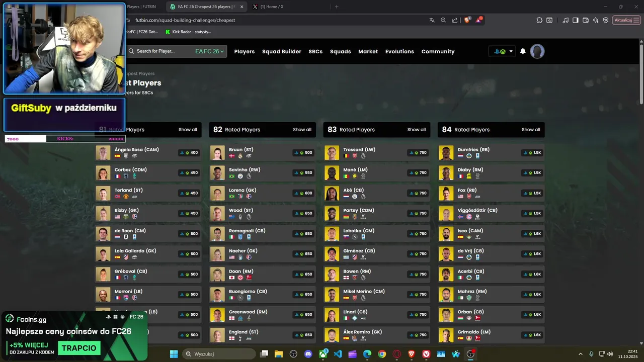Click the Windows taskbar Wyszukaj search box
Screen dimensions: 644x362
coord(219,354)
